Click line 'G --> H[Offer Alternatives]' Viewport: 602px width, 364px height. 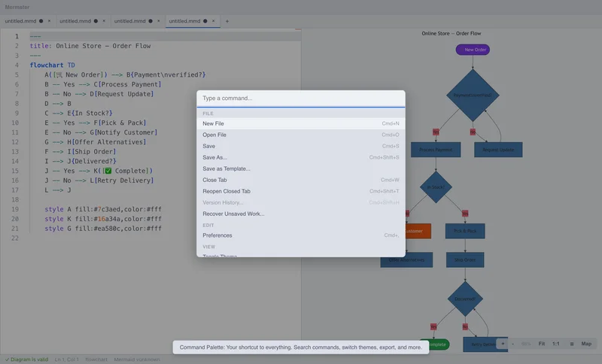96,142
